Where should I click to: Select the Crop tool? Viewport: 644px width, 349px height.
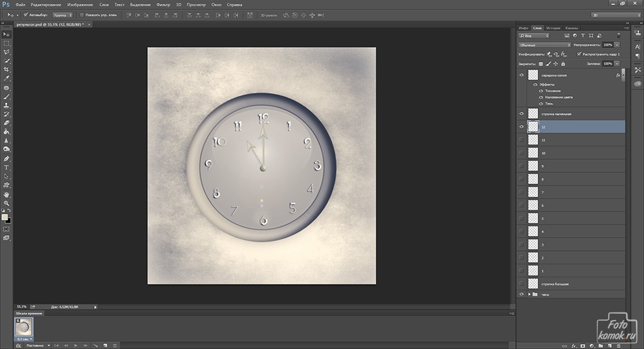pos(7,69)
